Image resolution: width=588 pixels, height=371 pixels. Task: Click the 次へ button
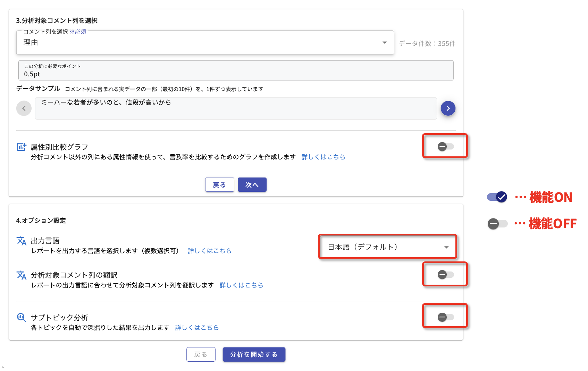pyautogui.click(x=252, y=185)
